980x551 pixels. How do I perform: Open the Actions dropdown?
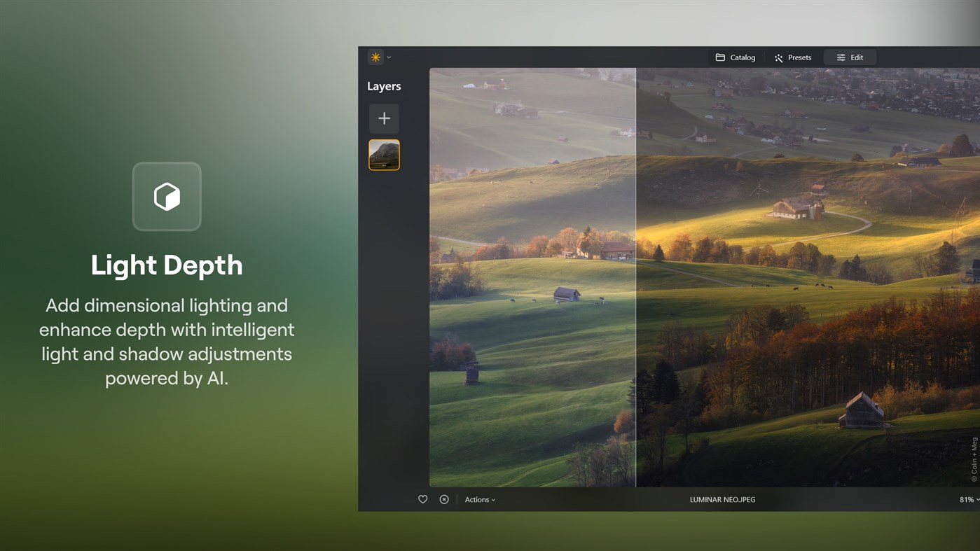coord(478,499)
